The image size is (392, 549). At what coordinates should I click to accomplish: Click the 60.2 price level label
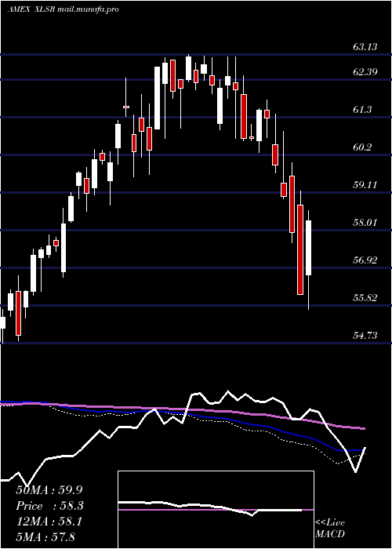(x=362, y=147)
